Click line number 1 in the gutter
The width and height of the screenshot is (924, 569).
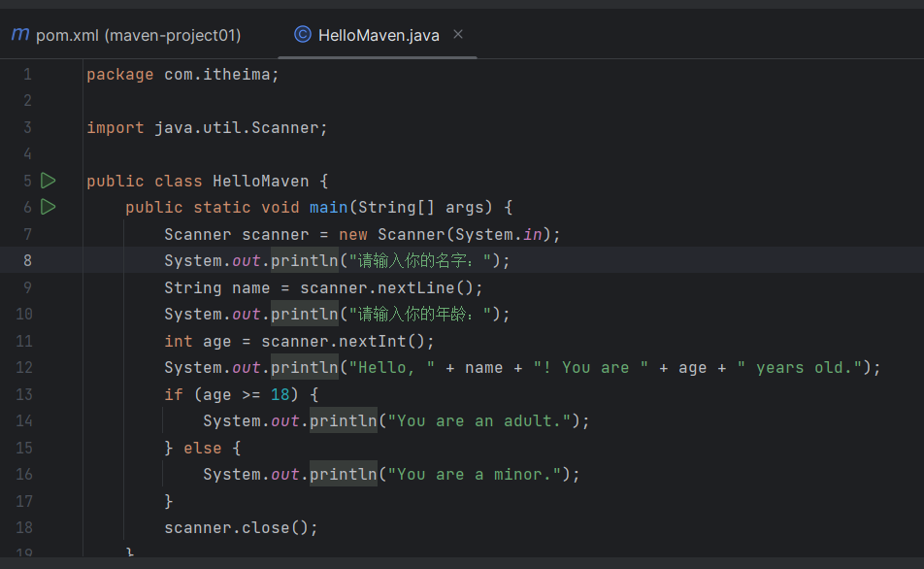click(28, 75)
